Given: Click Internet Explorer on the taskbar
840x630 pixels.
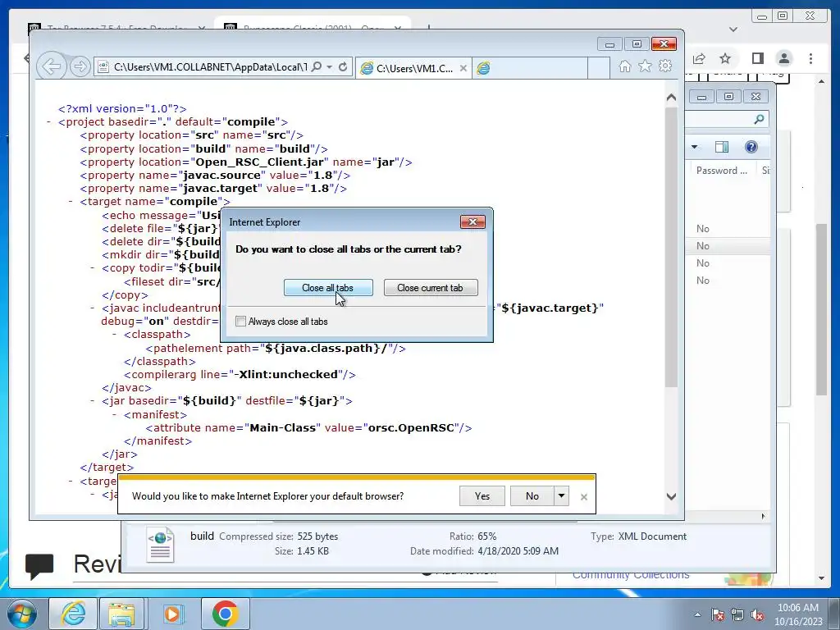Looking at the screenshot, I should pyautogui.click(x=73, y=614).
